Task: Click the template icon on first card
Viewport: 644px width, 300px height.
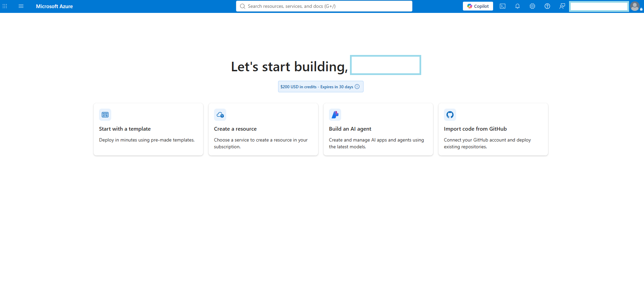Action: (105, 115)
